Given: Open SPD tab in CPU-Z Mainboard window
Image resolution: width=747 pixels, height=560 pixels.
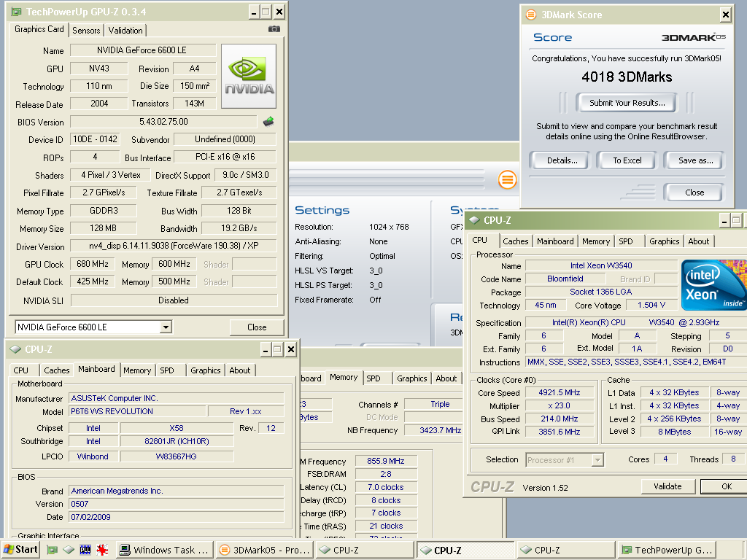Looking at the screenshot, I should [x=167, y=370].
